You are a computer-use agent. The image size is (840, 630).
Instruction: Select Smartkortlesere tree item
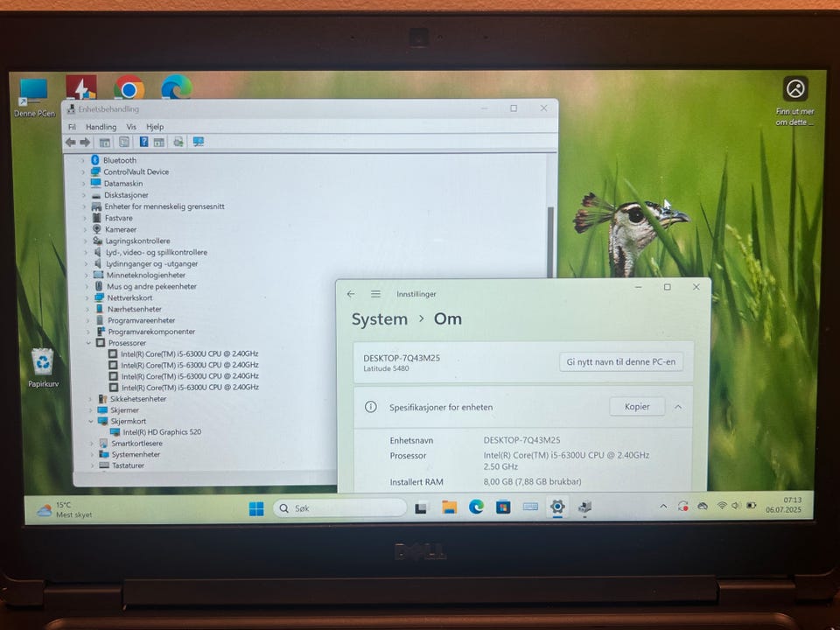[136, 444]
